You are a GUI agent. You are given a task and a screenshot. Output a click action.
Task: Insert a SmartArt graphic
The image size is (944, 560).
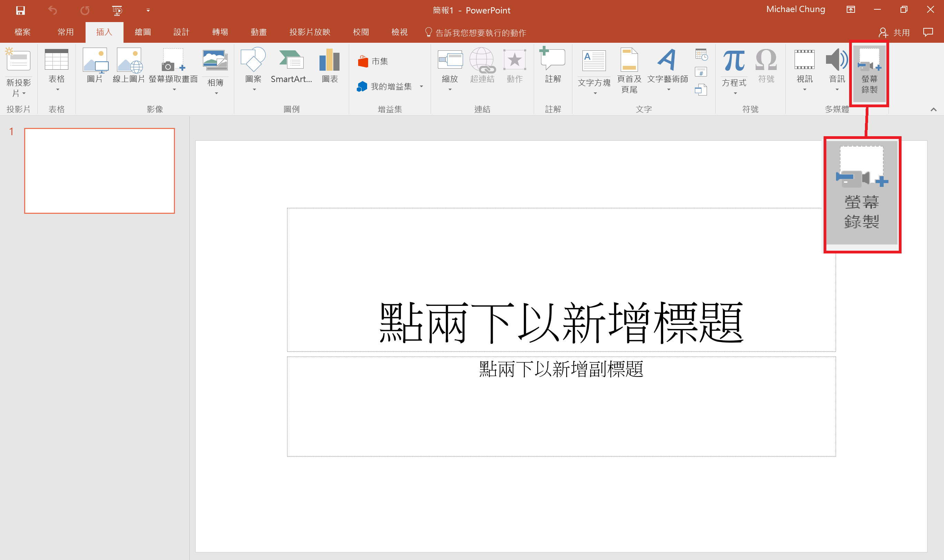point(292,68)
